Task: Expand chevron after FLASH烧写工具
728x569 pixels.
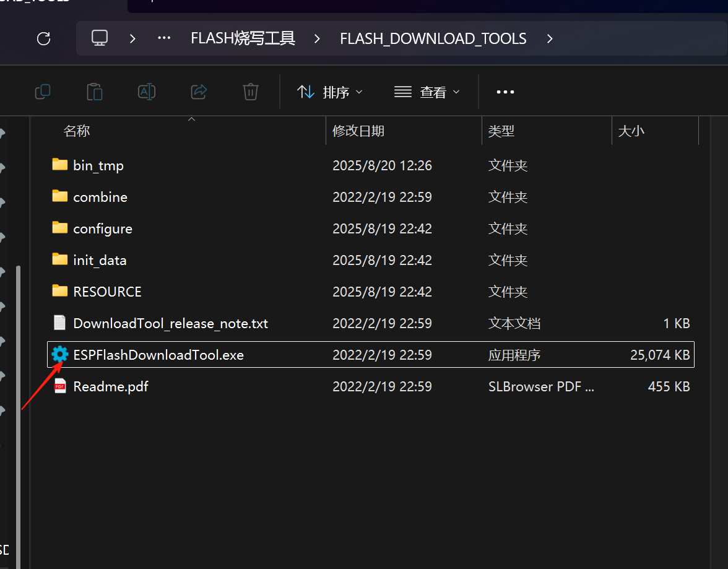Action: point(317,38)
